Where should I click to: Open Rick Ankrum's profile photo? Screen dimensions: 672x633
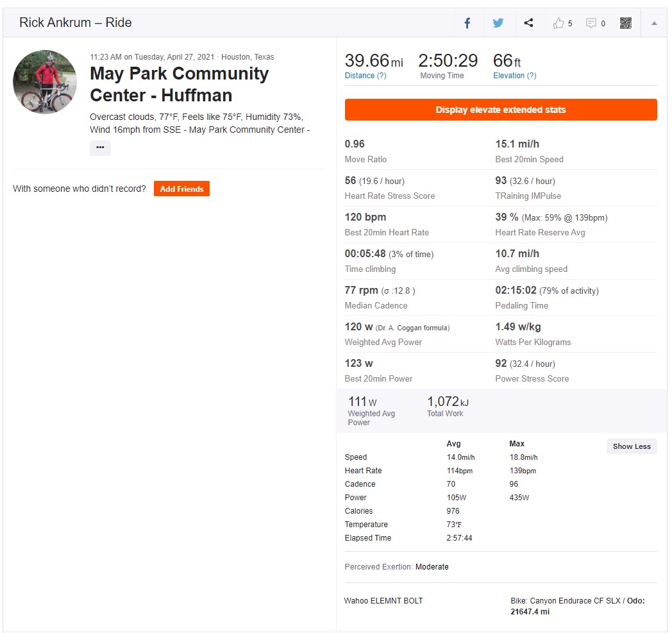point(45,82)
